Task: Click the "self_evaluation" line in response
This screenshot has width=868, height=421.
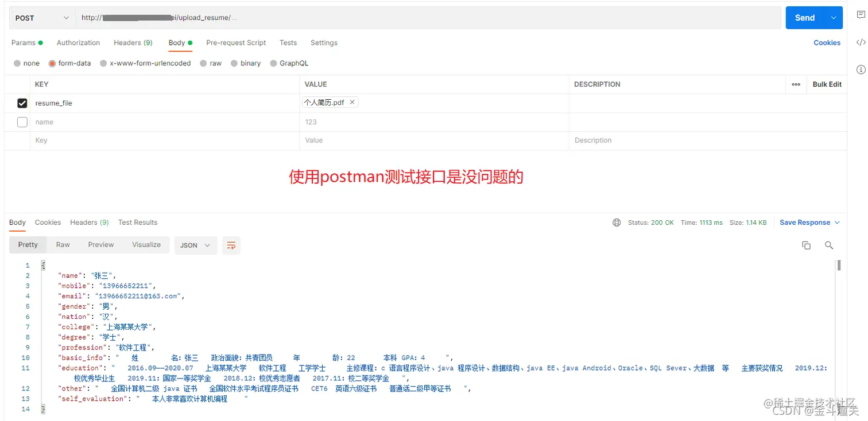Action: [x=153, y=399]
